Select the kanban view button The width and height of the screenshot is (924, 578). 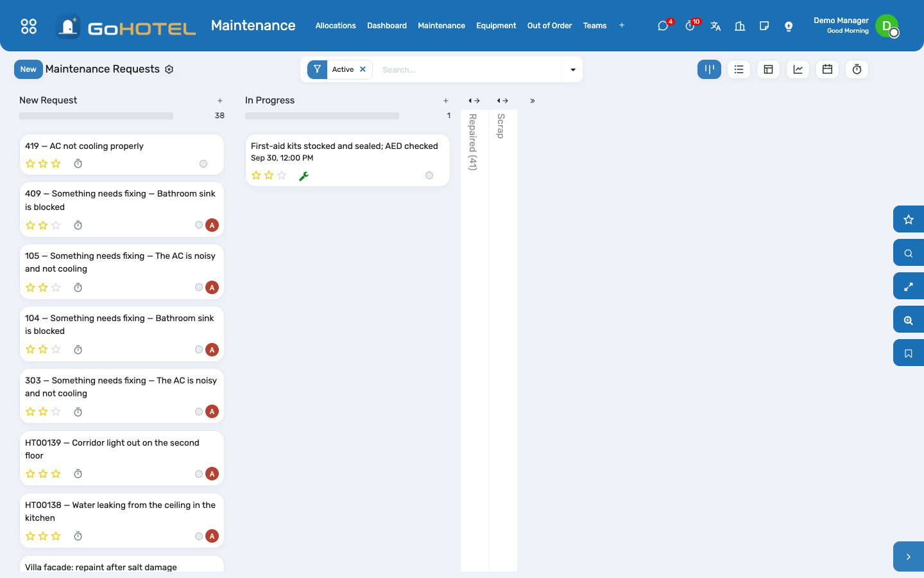pos(709,69)
